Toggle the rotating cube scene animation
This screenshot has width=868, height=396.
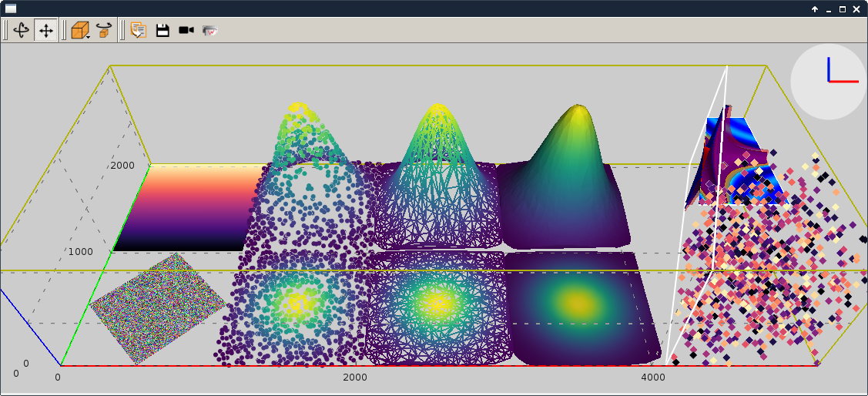pos(105,30)
